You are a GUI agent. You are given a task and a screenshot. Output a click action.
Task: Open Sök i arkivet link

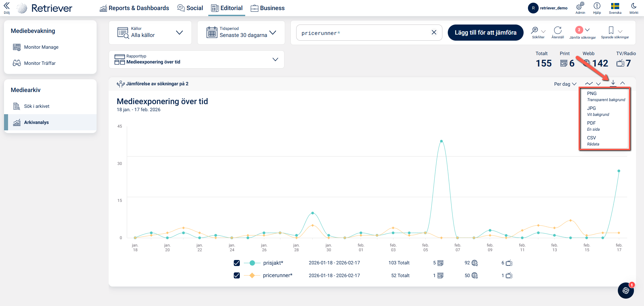pyautogui.click(x=37, y=106)
